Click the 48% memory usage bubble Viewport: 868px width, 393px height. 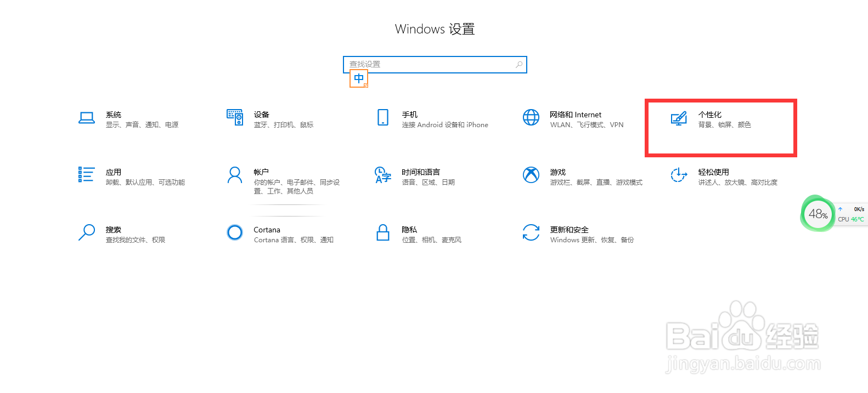coord(818,214)
